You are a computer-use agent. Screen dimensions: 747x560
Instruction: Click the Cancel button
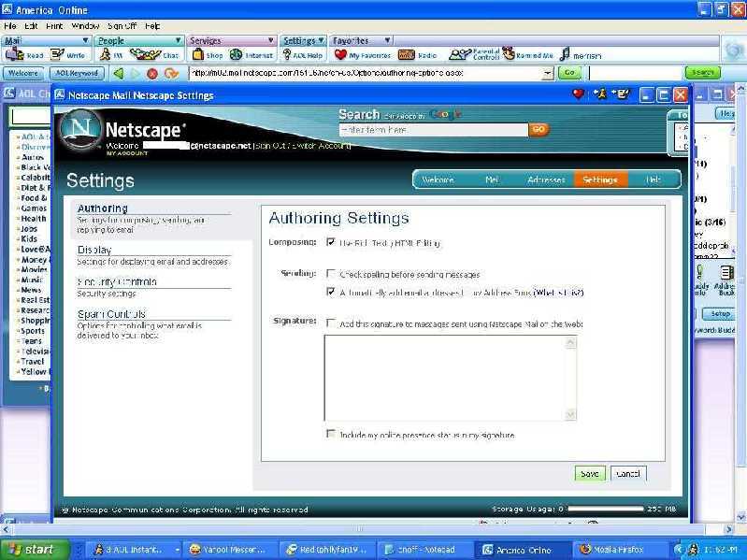click(x=628, y=473)
